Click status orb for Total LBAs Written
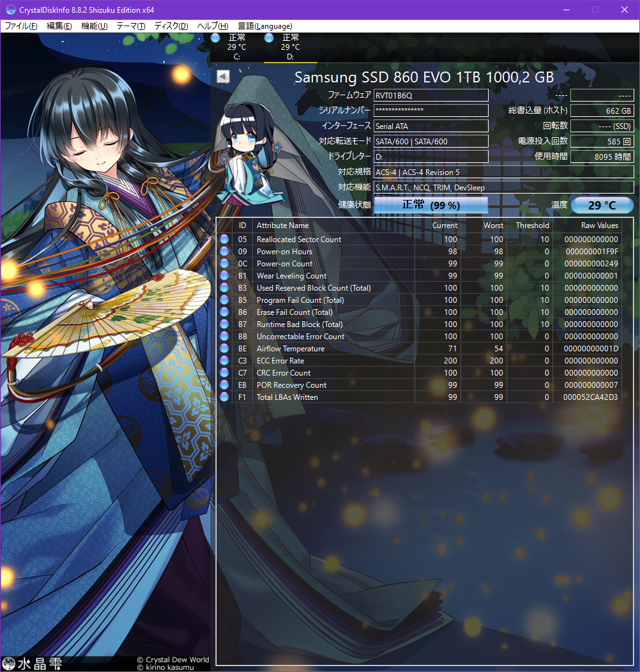This screenshot has height=672, width=640. click(x=224, y=397)
